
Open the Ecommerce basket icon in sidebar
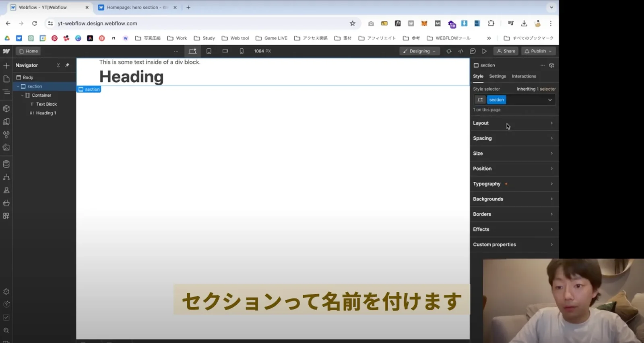click(6, 203)
